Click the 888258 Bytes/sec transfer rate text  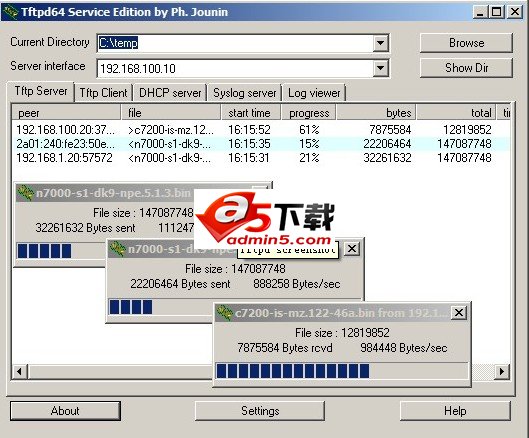pos(297,284)
